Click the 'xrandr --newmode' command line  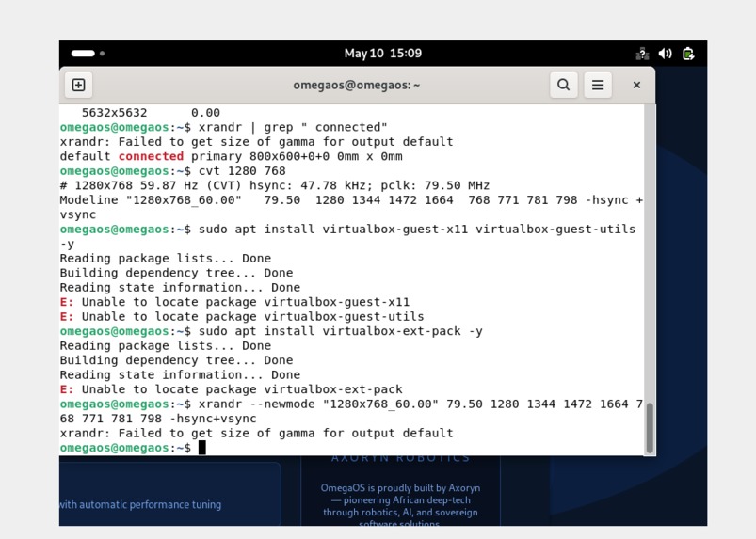[x=351, y=411]
